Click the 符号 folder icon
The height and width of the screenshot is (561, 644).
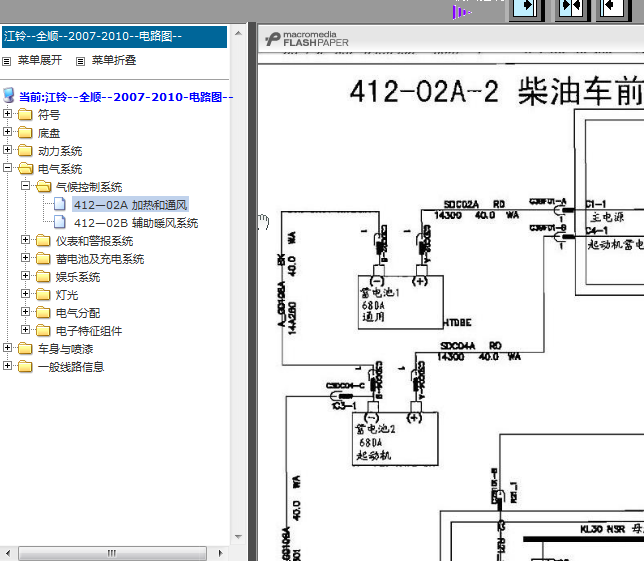(25, 114)
